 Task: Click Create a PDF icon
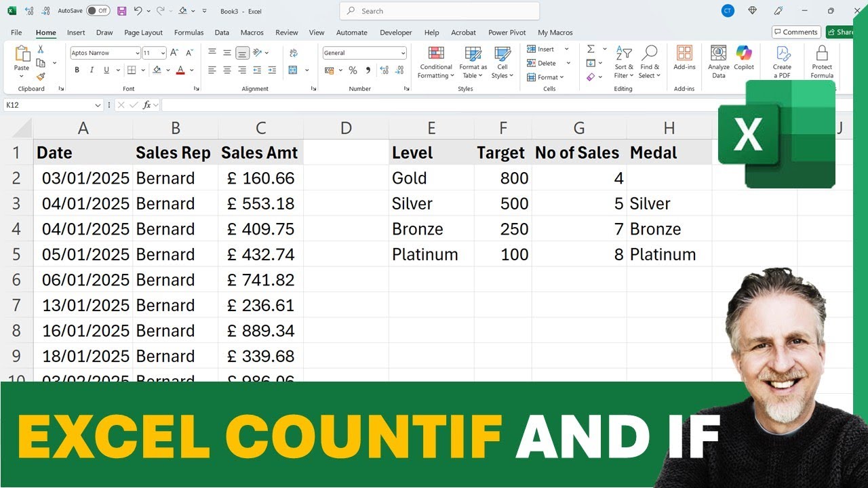(x=782, y=62)
